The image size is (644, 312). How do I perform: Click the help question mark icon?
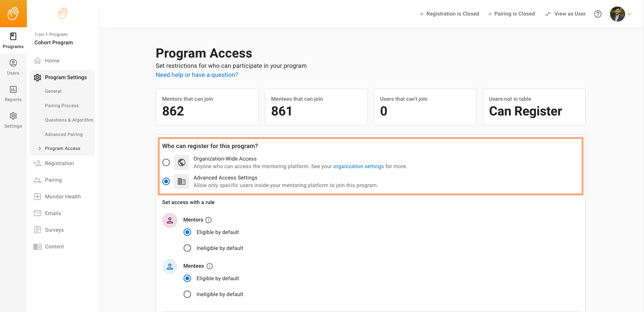[598, 14]
